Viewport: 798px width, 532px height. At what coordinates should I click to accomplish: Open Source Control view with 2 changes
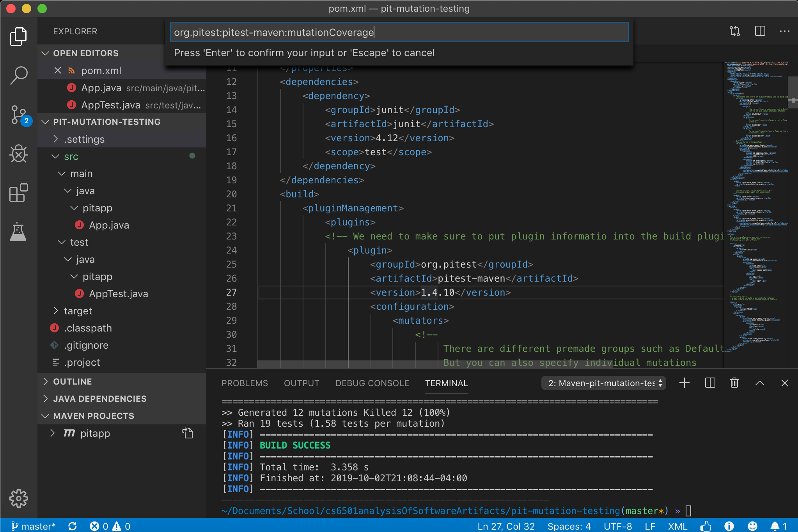point(18,115)
